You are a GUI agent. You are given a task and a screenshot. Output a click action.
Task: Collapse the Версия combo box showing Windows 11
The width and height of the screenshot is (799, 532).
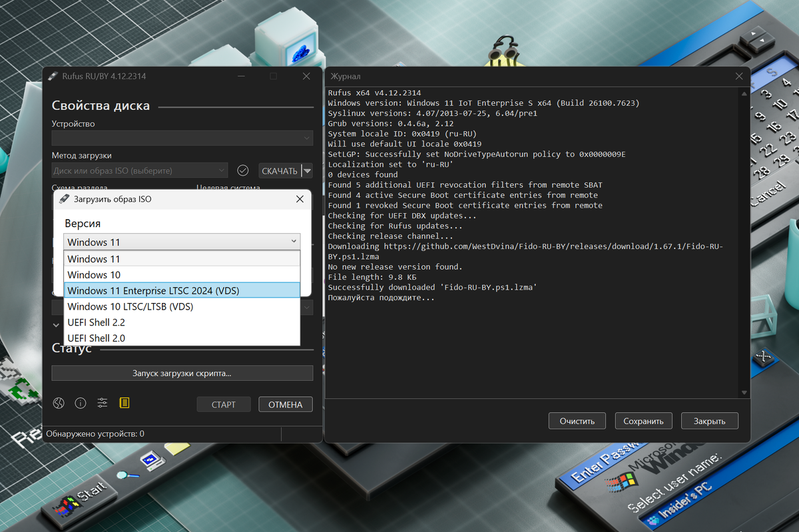182,242
